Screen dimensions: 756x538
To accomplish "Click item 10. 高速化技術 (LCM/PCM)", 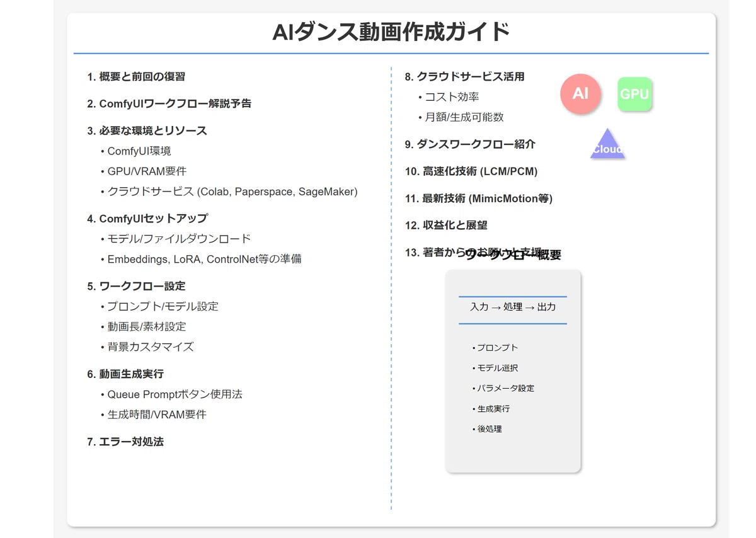I will coord(471,171).
